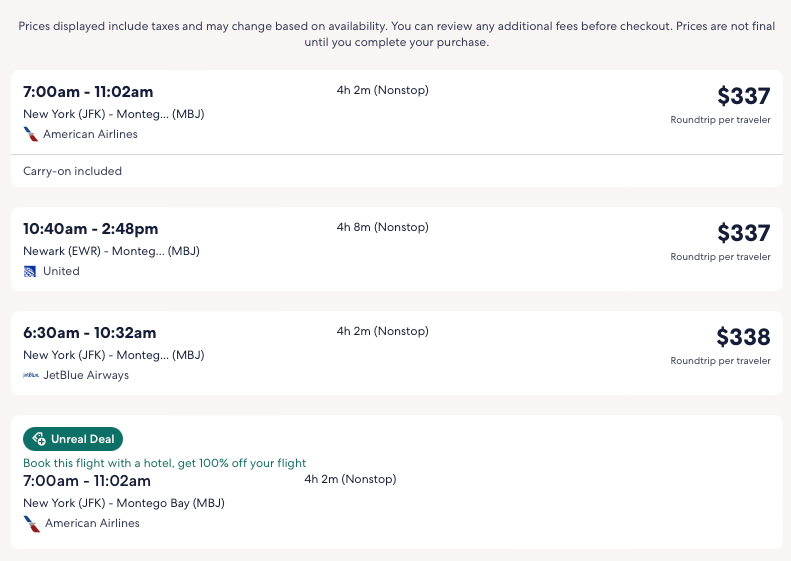Click the $337 price for American Airlines

(743, 96)
